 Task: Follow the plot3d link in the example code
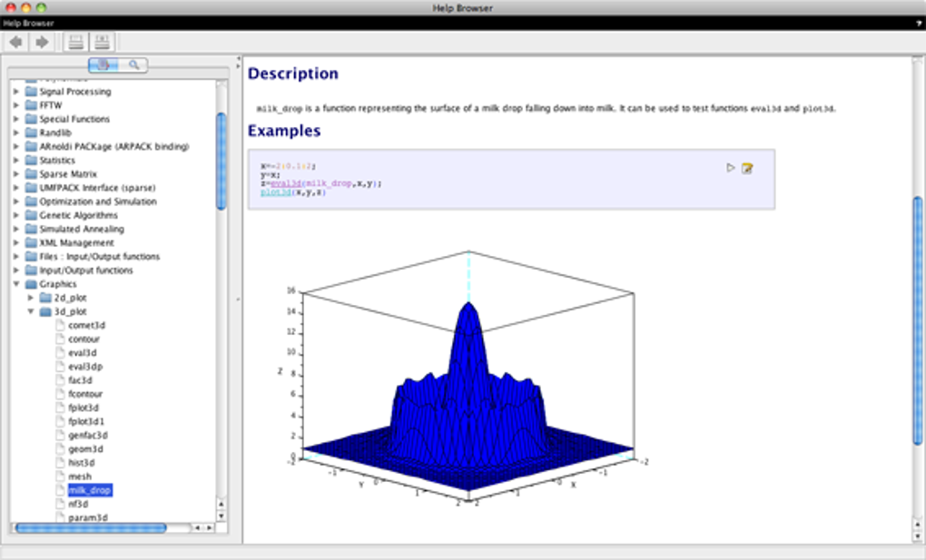(276, 192)
